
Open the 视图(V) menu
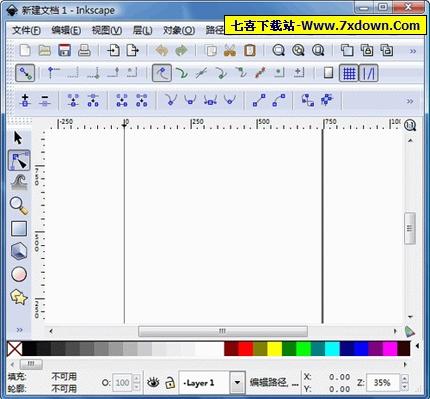tap(107, 31)
